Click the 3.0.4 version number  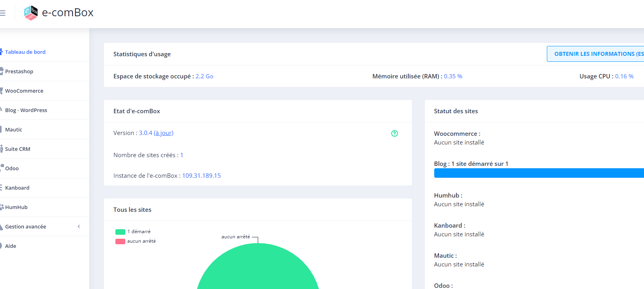point(146,133)
